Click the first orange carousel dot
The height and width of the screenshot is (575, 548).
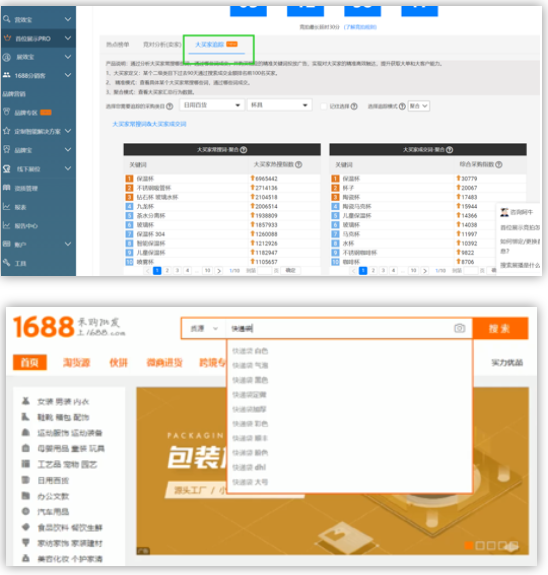[x=468, y=545]
